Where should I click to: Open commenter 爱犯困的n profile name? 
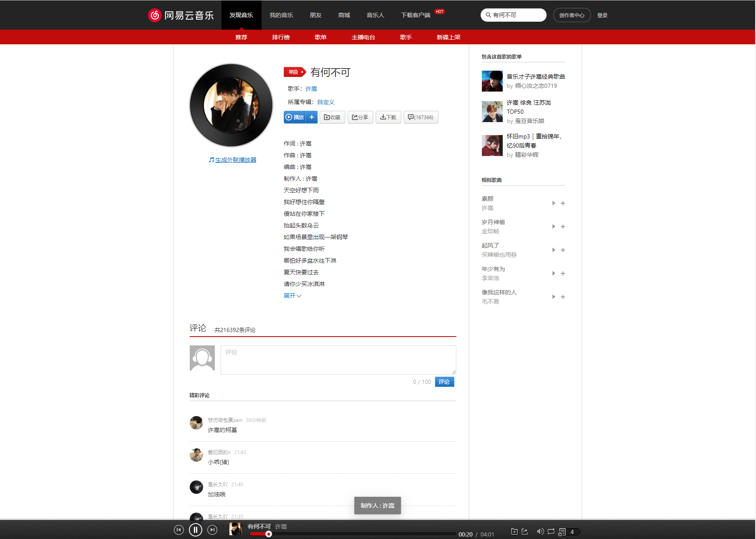coord(219,452)
